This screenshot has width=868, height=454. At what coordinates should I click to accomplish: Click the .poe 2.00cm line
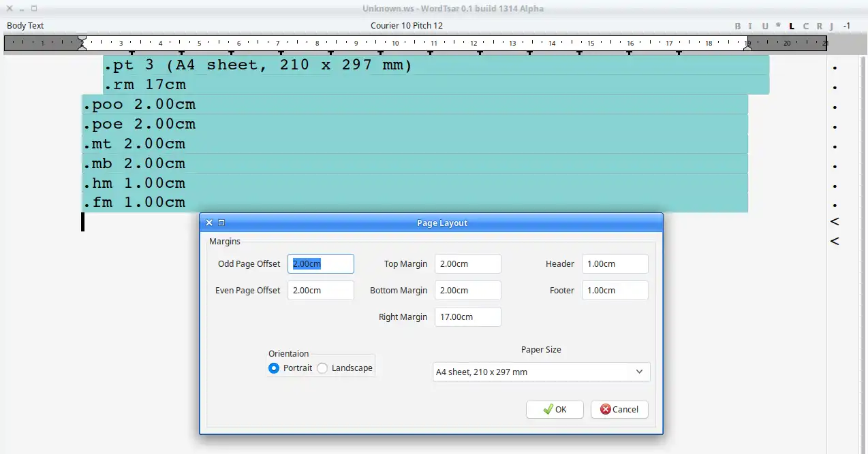415,125
